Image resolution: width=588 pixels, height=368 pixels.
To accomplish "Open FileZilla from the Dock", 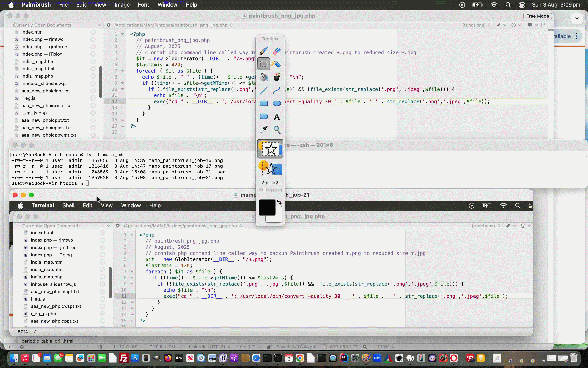I will [x=124, y=358].
